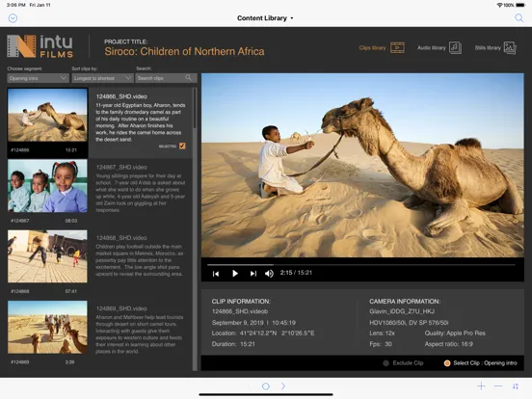This screenshot has height=399, width=532.
Task: Open the Clips library film icon
Action: [x=397, y=47]
